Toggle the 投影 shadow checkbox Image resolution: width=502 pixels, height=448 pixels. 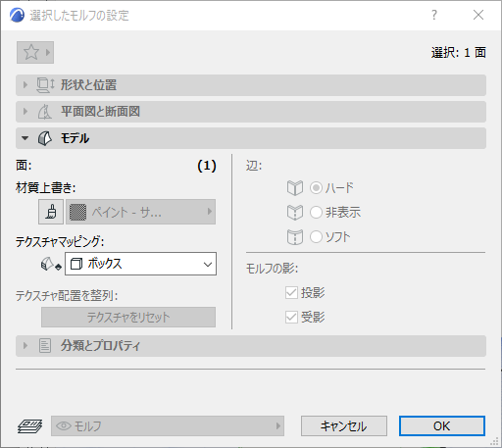coord(291,293)
